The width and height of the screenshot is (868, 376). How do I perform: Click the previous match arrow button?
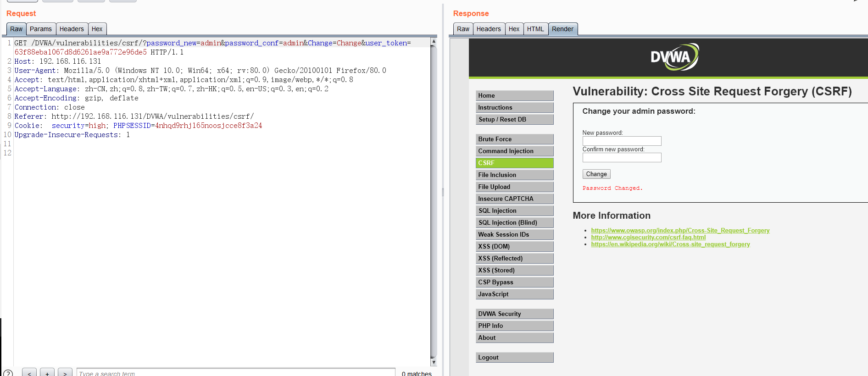click(x=29, y=373)
